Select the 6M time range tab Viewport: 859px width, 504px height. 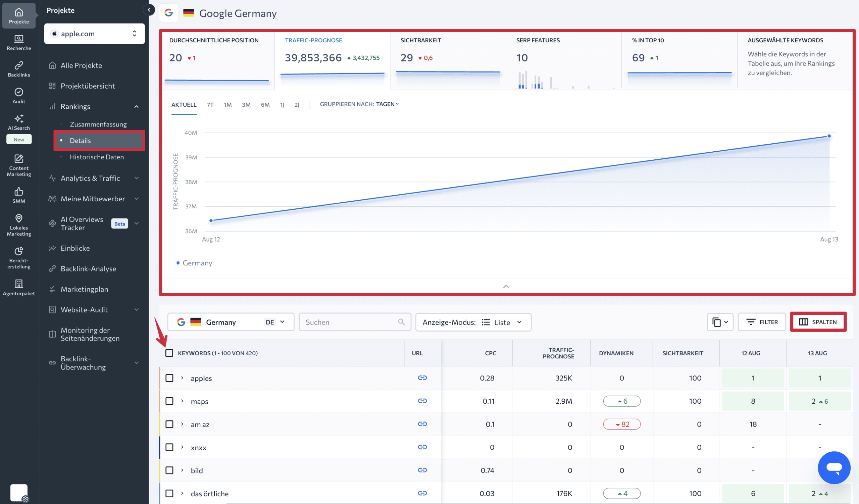(265, 105)
